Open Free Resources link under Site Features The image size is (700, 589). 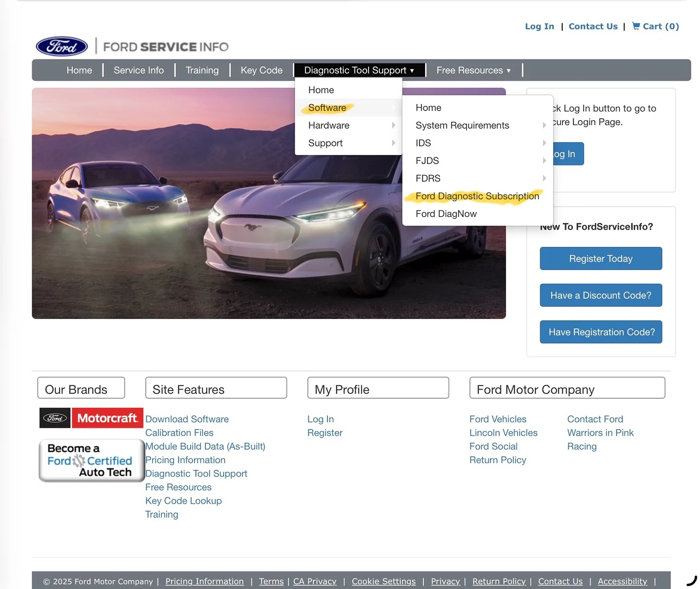coord(178,487)
